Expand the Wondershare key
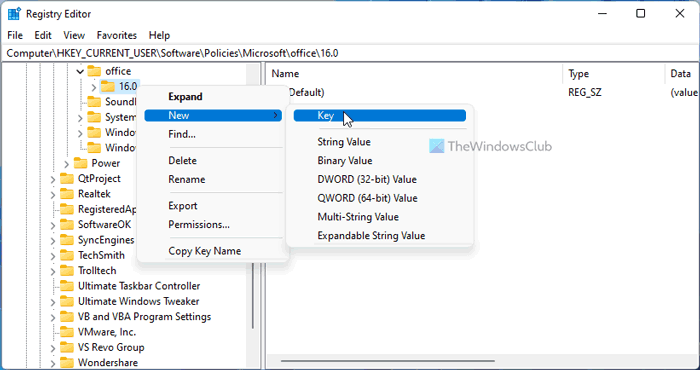The width and height of the screenshot is (700, 370). coord(53,363)
